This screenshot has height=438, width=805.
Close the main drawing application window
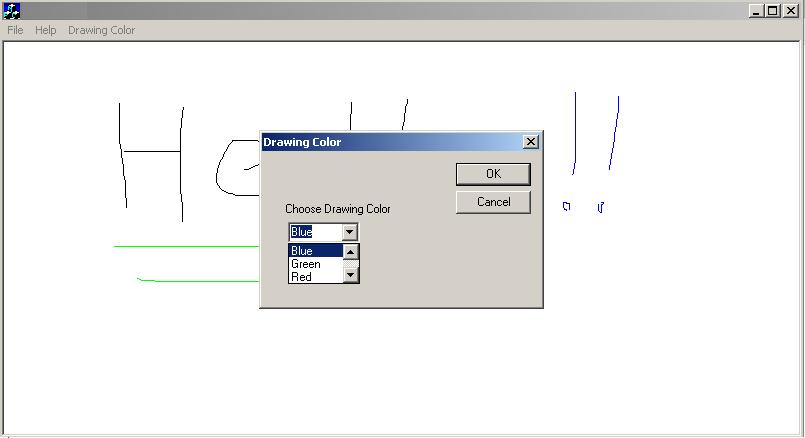[790, 11]
